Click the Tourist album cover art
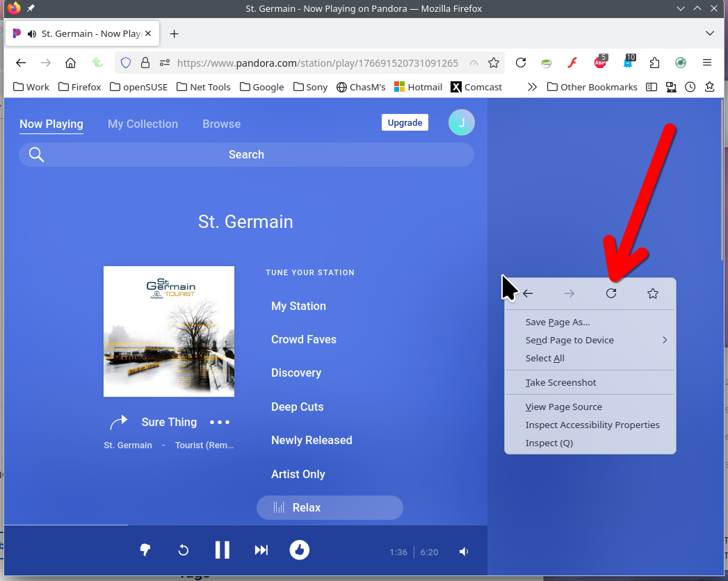 tap(169, 332)
